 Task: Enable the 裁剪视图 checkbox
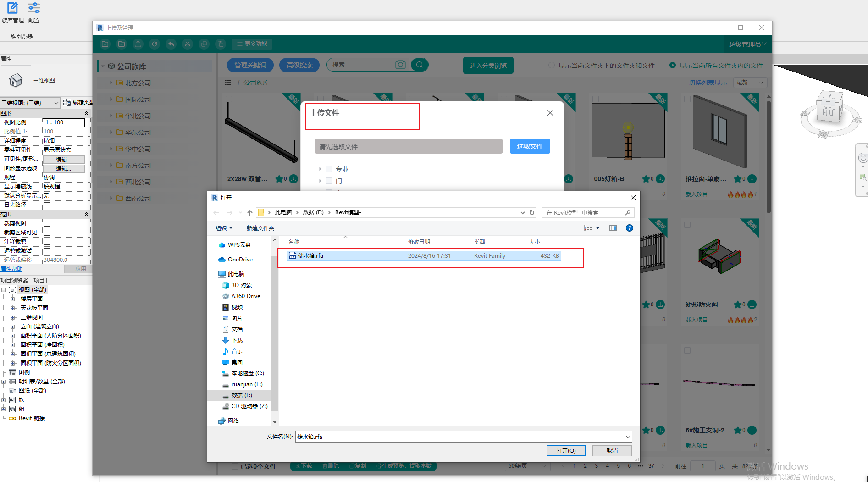47,223
